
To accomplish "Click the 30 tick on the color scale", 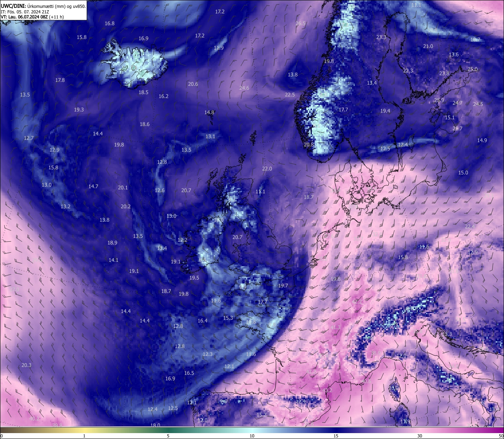I will 420,436.
